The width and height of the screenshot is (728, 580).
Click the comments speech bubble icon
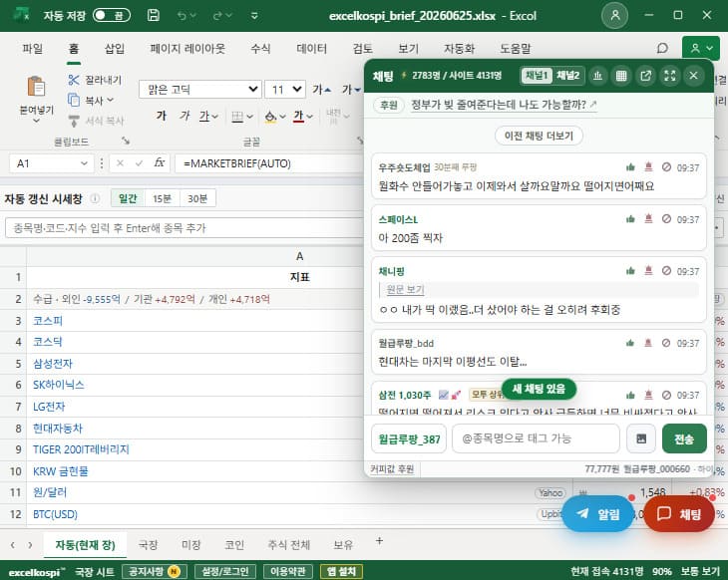click(x=662, y=48)
